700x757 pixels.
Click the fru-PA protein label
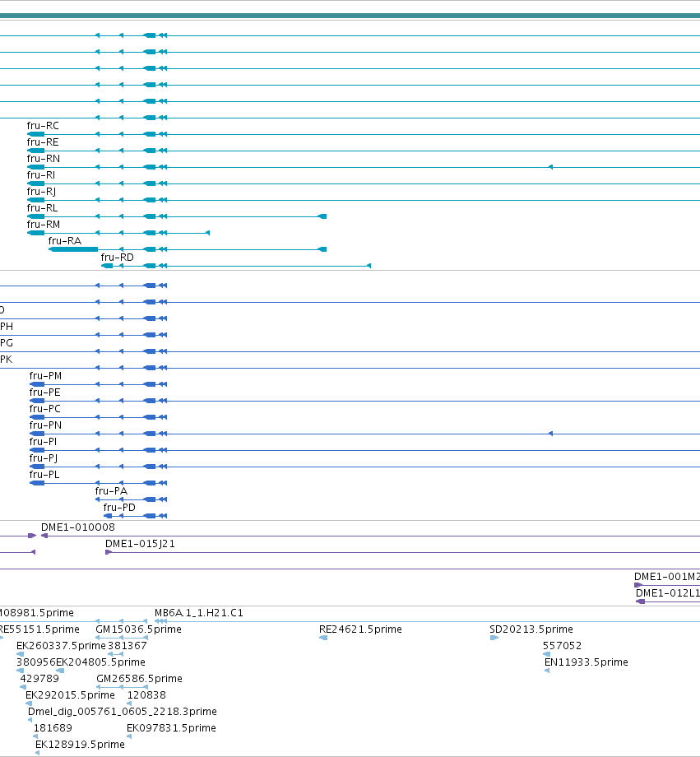click(x=112, y=491)
